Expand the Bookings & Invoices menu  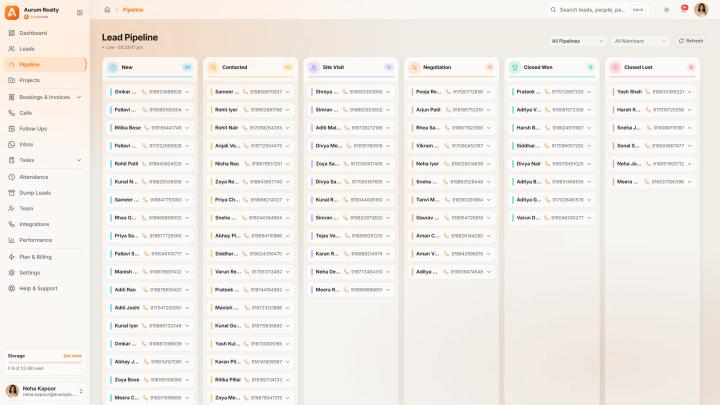79,97
